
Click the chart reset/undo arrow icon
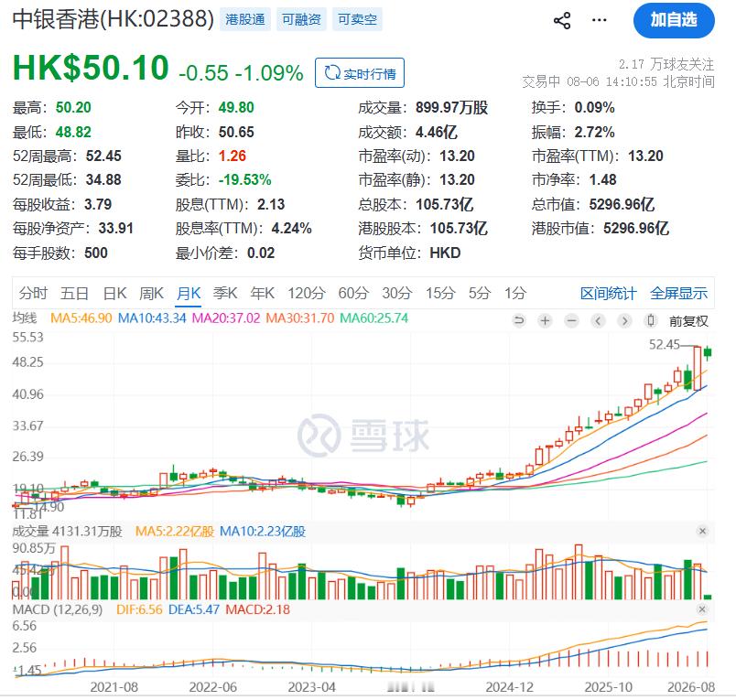pyautogui.click(x=519, y=321)
